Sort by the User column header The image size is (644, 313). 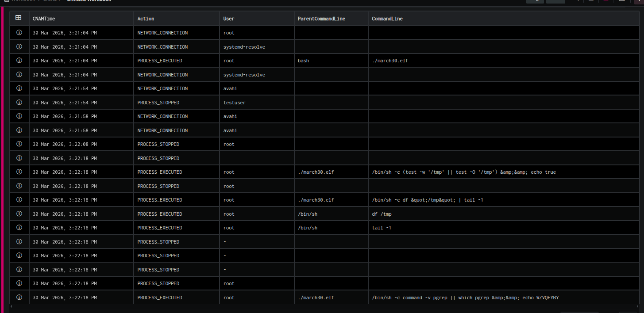tap(257, 19)
